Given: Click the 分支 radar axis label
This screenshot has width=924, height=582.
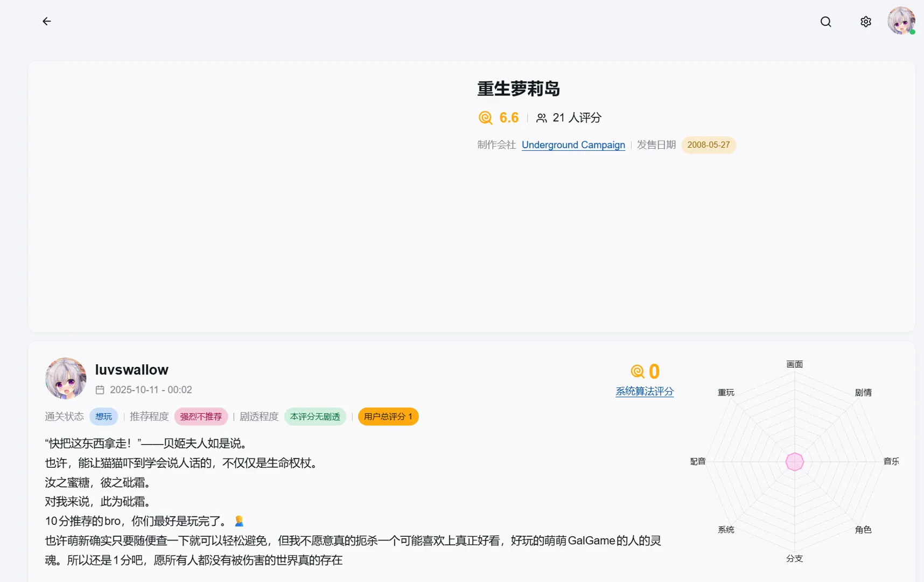Looking at the screenshot, I should 794,558.
